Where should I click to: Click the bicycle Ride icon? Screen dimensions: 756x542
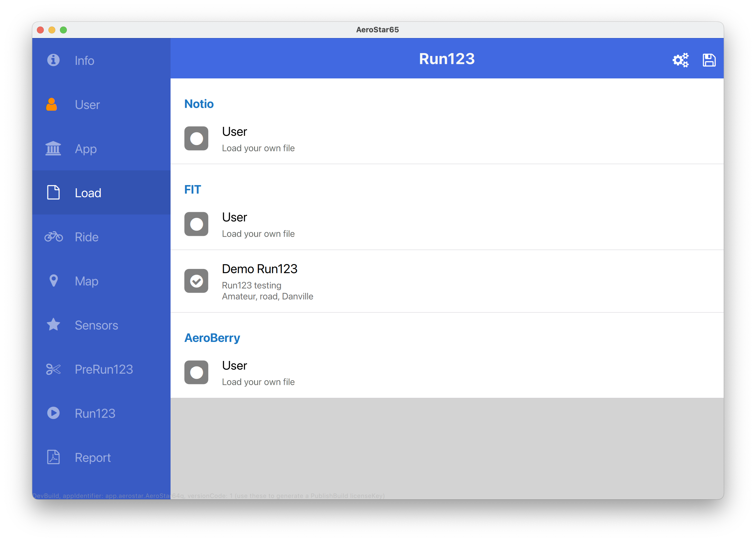[54, 237]
